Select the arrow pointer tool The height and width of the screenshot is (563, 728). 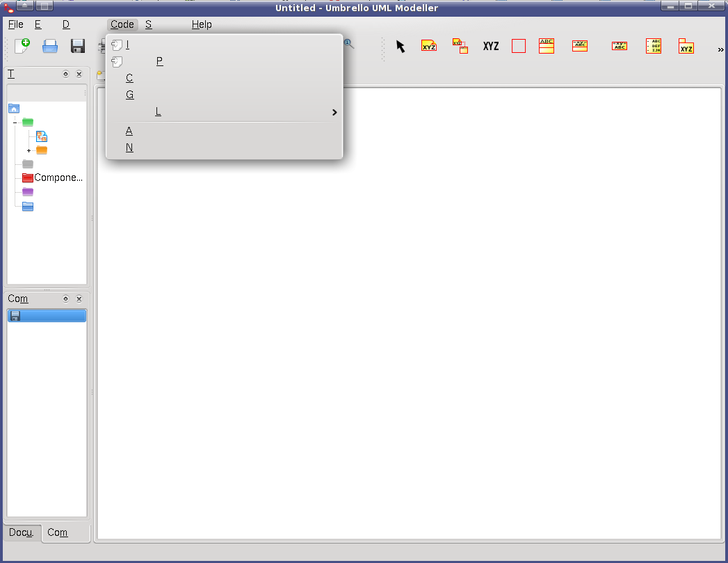coord(401,47)
